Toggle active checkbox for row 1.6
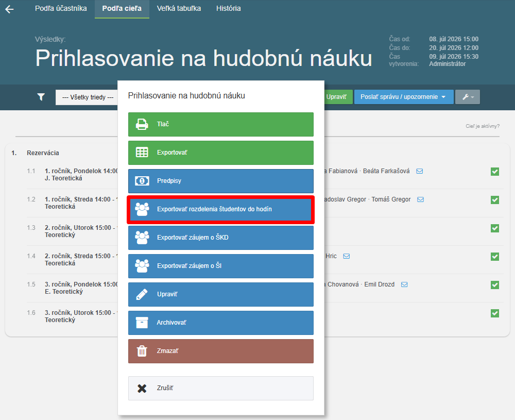 tap(495, 313)
